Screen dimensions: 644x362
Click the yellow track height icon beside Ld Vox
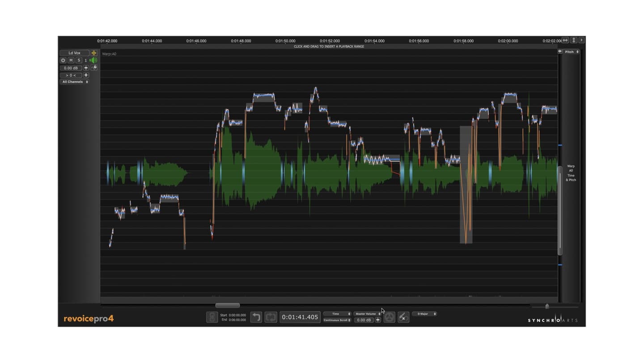point(94,53)
